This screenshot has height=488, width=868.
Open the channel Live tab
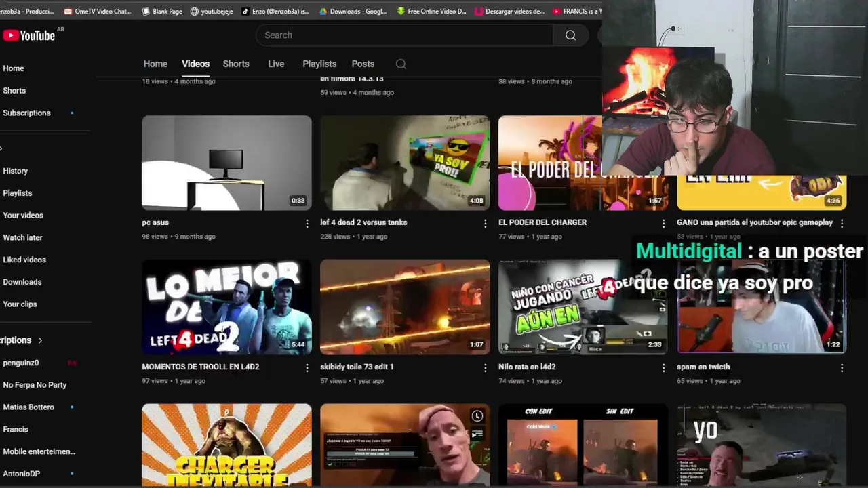click(x=276, y=64)
